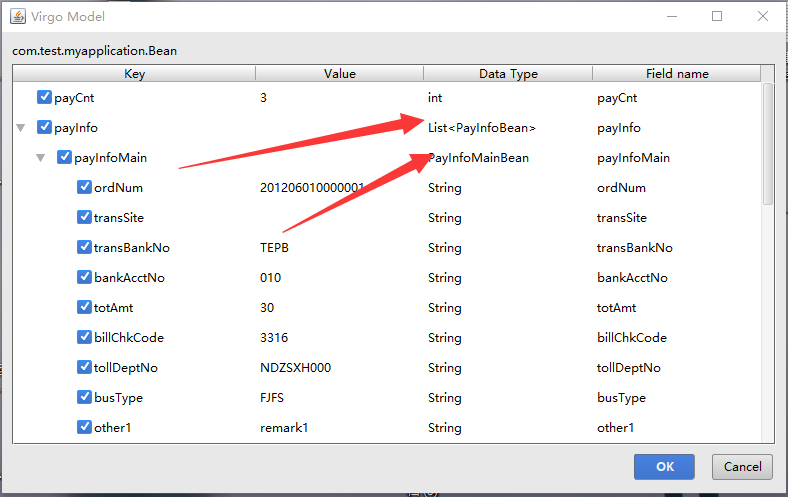Collapse the payInfoMain tree node

click(x=41, y=158)
